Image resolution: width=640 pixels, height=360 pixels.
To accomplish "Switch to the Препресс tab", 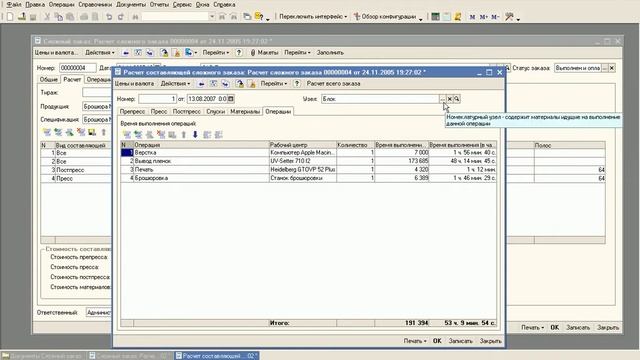I will pos(132,111).
